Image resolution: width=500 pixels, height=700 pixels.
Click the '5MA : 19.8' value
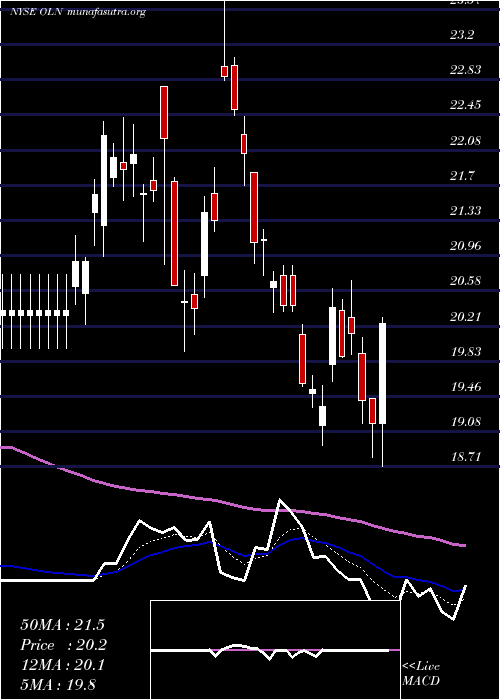pyautogui.click(x=58, y=684)
